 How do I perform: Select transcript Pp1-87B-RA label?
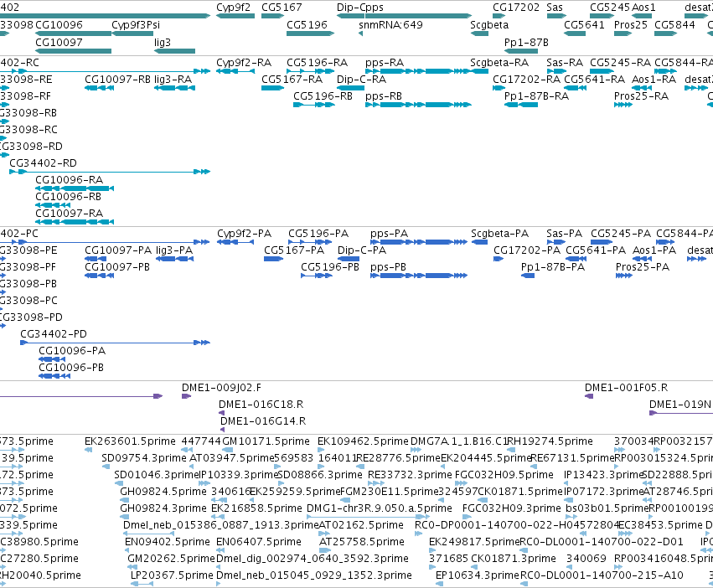coord(536,96)
